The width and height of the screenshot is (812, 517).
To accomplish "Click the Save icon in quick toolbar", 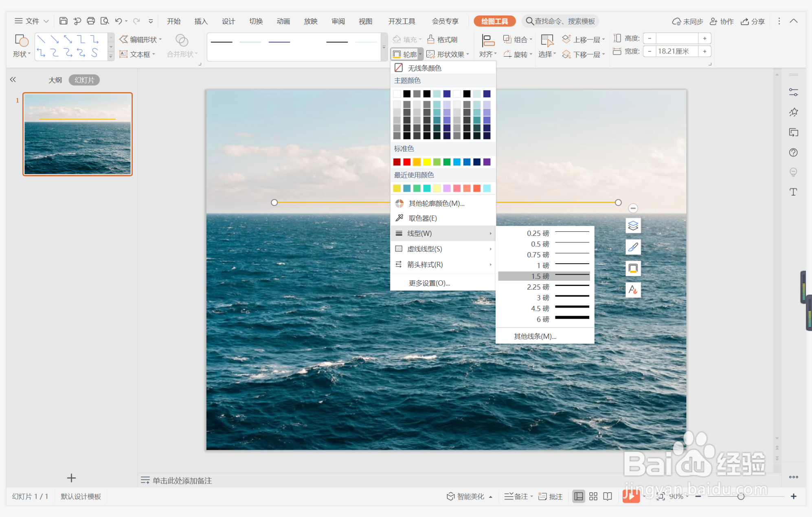I will (63, 21).
